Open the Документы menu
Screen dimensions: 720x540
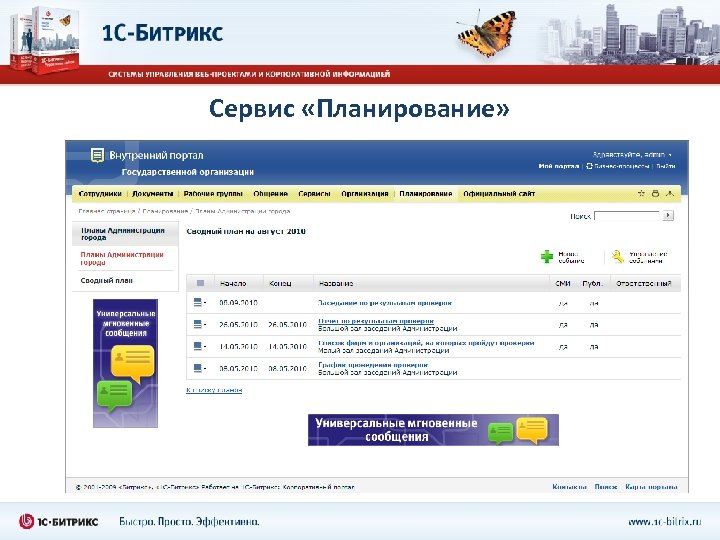pos(152,194)
